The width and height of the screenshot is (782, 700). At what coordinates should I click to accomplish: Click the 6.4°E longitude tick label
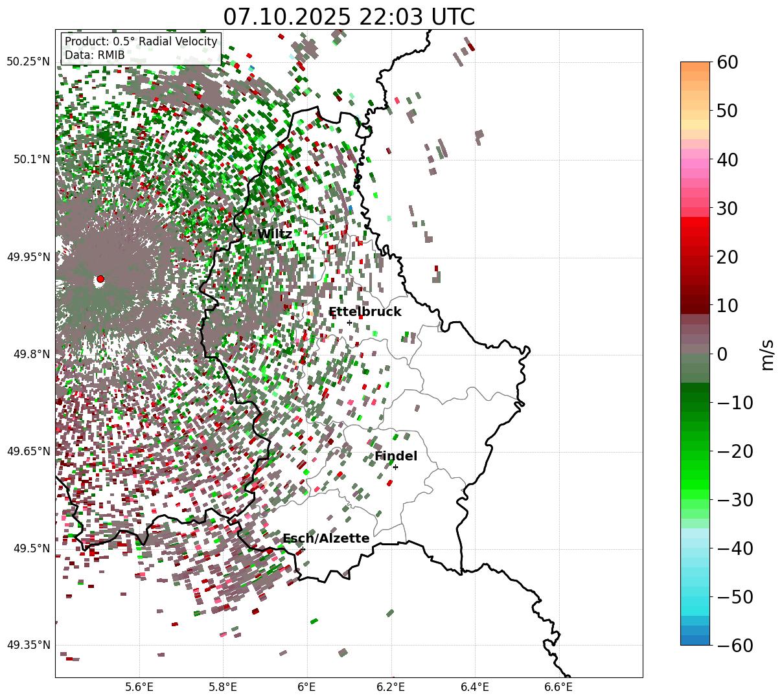475,687
